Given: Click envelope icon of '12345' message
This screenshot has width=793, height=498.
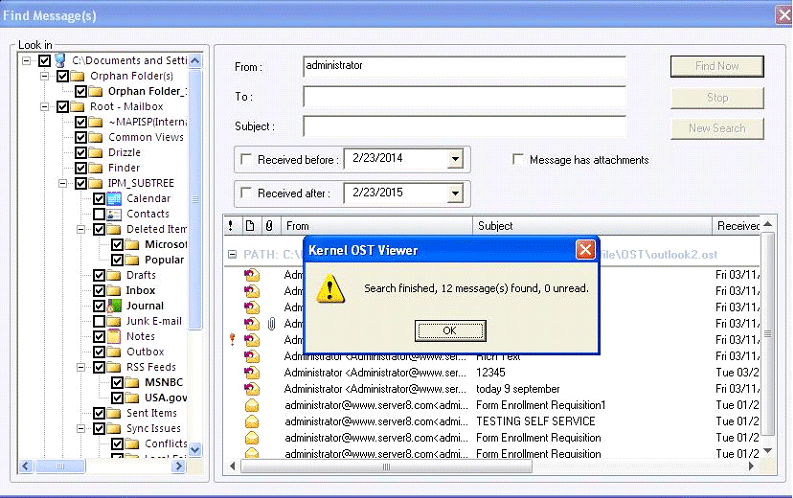Looking at the screenshot, I should point(252,373).
